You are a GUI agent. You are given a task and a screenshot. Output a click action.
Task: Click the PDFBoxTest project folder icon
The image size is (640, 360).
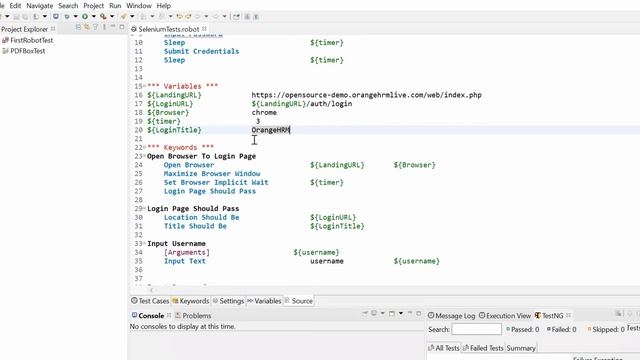coord(5,51)
